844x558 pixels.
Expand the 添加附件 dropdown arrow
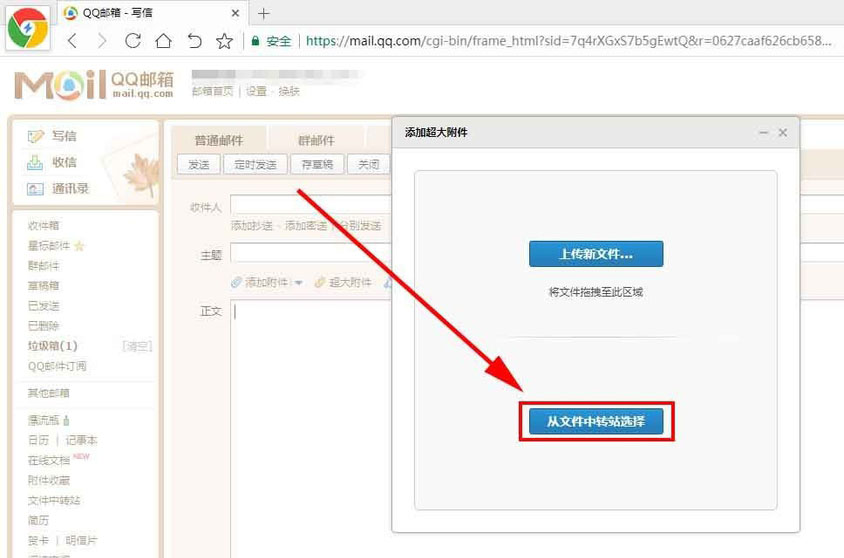[x=298, y=282]
